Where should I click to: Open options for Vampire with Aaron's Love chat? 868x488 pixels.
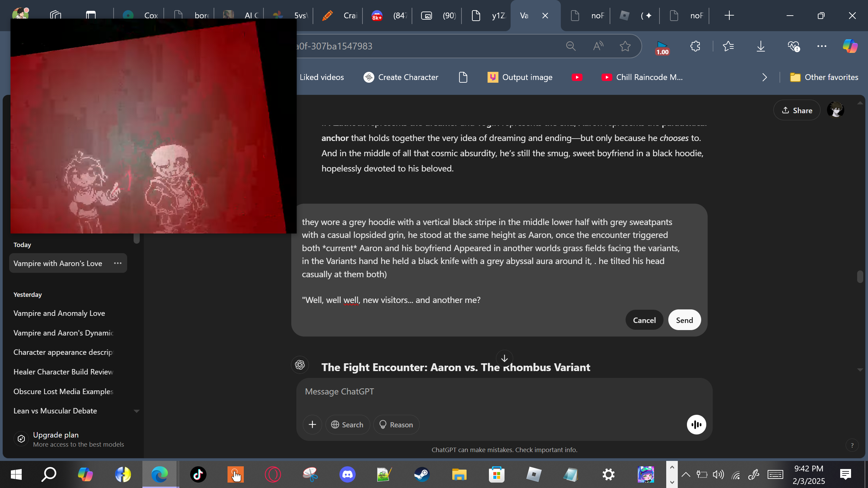click(118, 263)
